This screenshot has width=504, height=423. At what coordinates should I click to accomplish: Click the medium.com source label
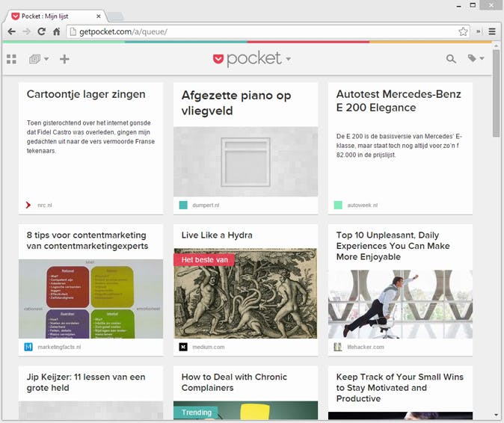209,347
